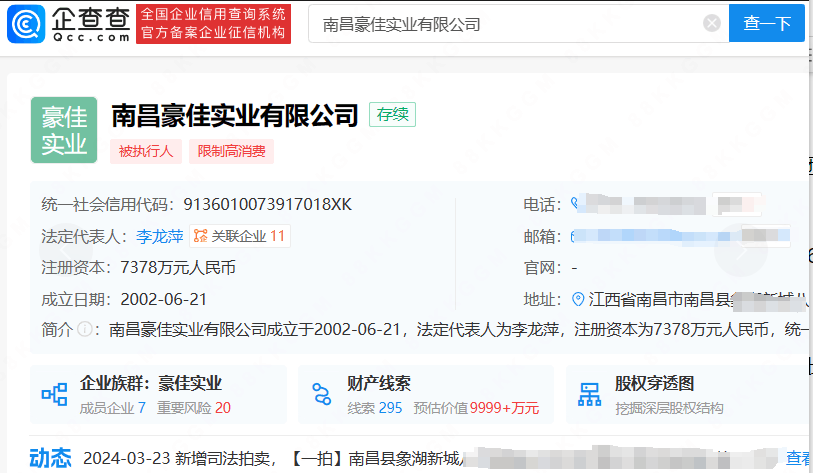Click 挖掘深层股权结构 subtitle

point(669,408)
